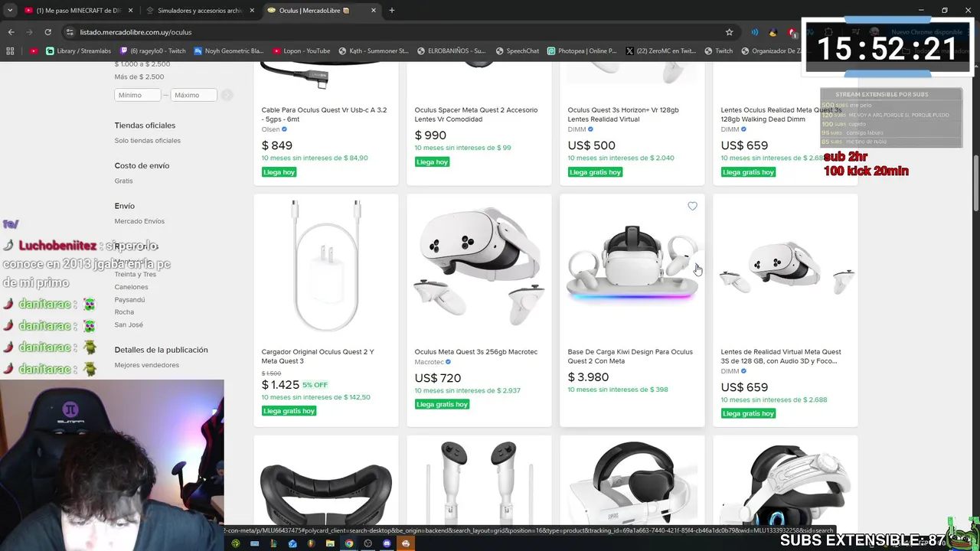Open Oculus Quest 3s Horizon+ 128gb listing
The height and width of the screenshot is (551, 980).
pos(623,114)
